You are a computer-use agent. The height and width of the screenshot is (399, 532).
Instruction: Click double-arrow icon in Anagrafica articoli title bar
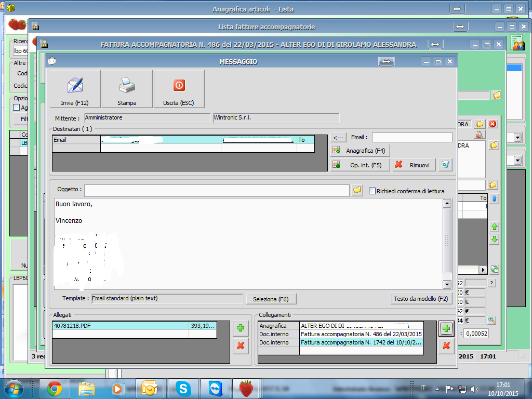tap(457, 9)
